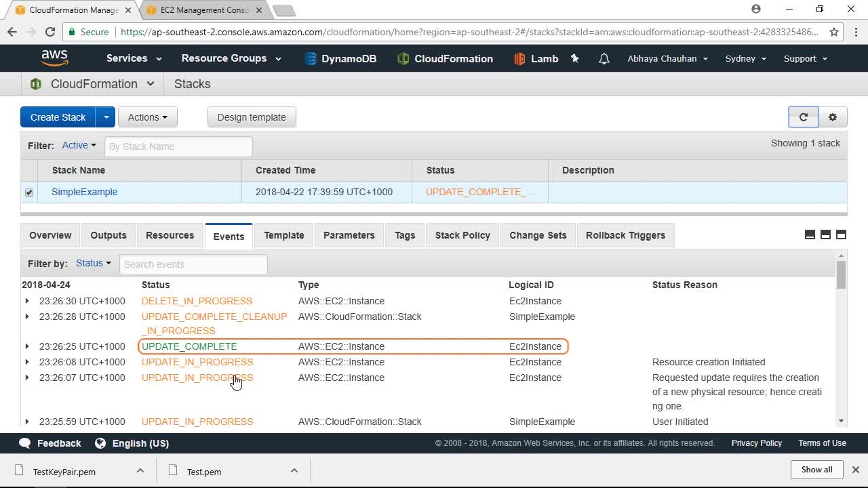Expand the 23:26:08 event row

coord(27,362)
